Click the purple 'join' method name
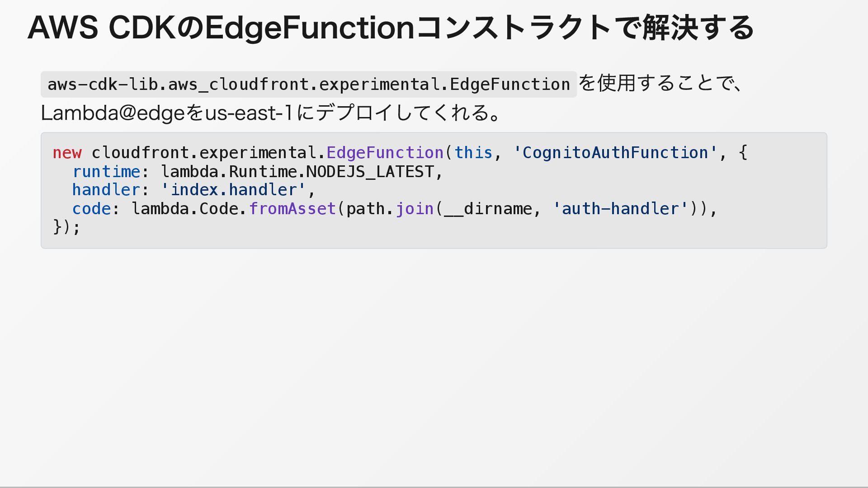868x488 pixels. pyautogui.click(x=415, y=209)
